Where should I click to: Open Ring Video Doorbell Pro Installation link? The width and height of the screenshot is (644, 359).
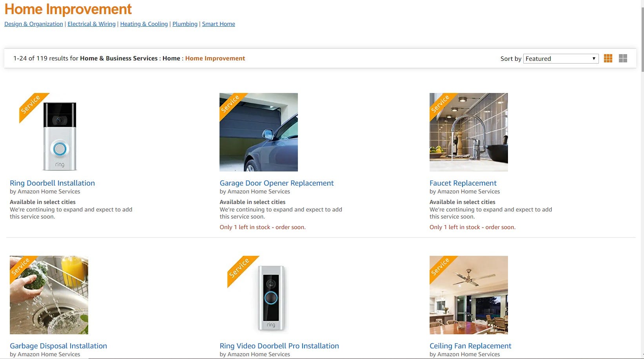click(279, 346)
